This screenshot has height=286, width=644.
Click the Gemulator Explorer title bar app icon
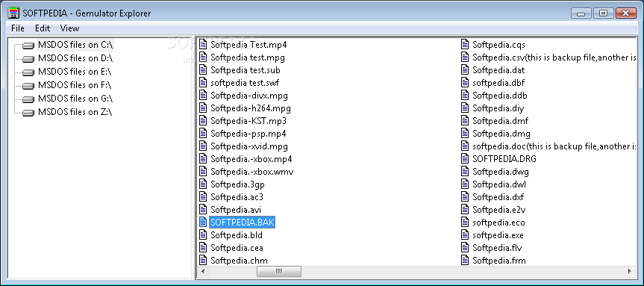coord(13,13)
